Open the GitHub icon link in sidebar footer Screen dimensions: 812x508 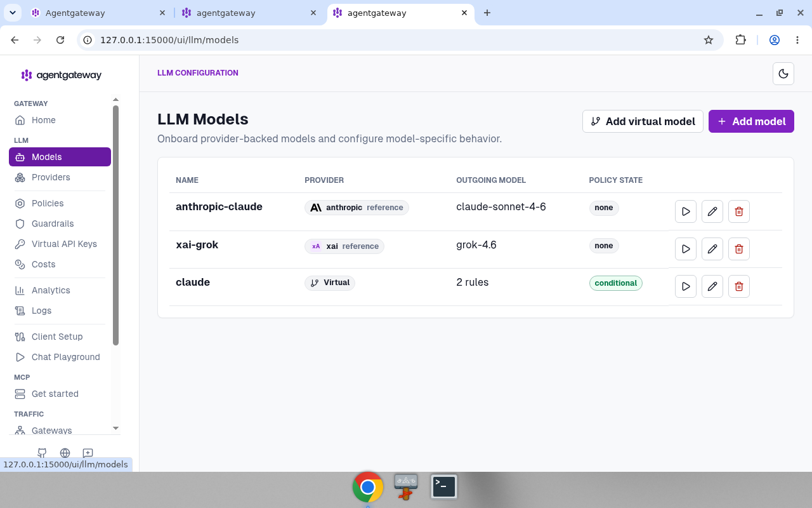(x=42, y=453)
